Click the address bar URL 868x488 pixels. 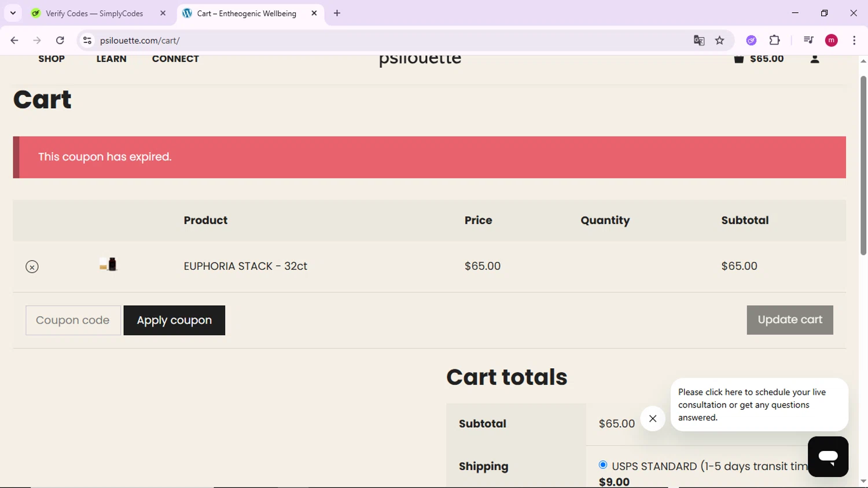(139, 41)
